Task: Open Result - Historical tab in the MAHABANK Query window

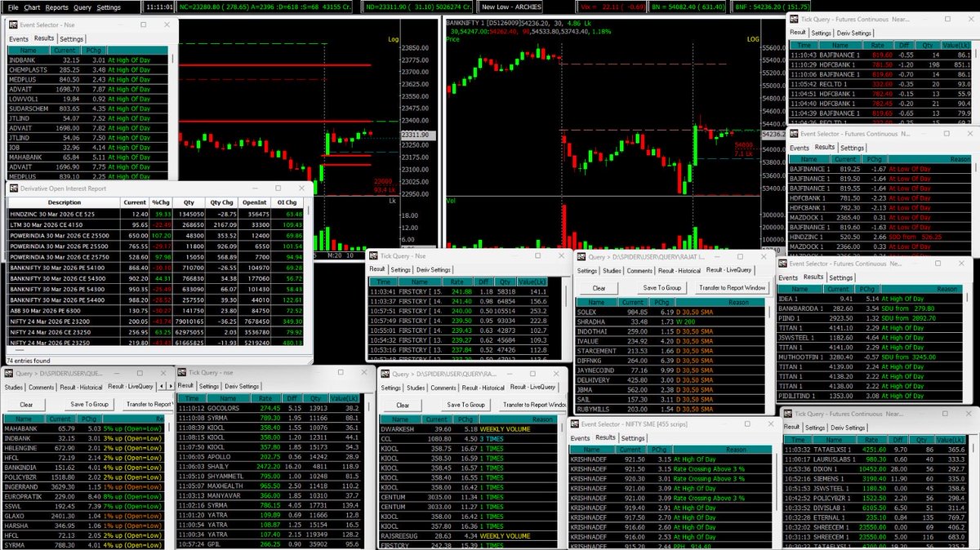Action: (80, 387)
